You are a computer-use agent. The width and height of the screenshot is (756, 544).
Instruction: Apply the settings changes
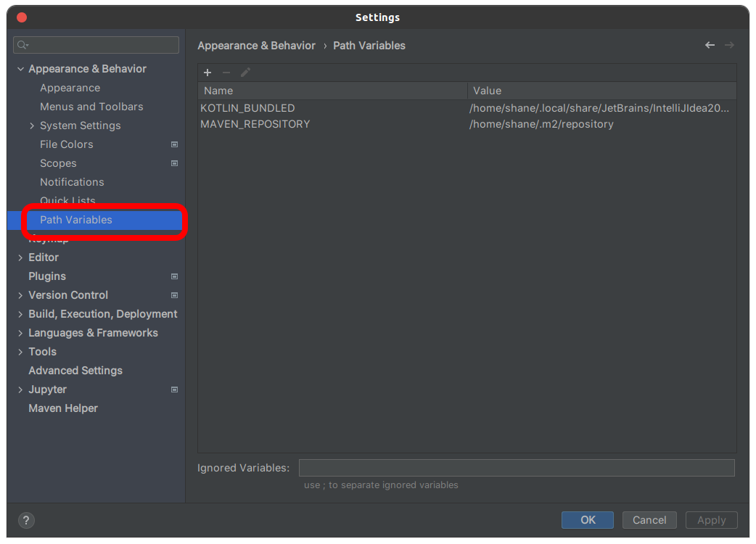(x=711, y=520)
